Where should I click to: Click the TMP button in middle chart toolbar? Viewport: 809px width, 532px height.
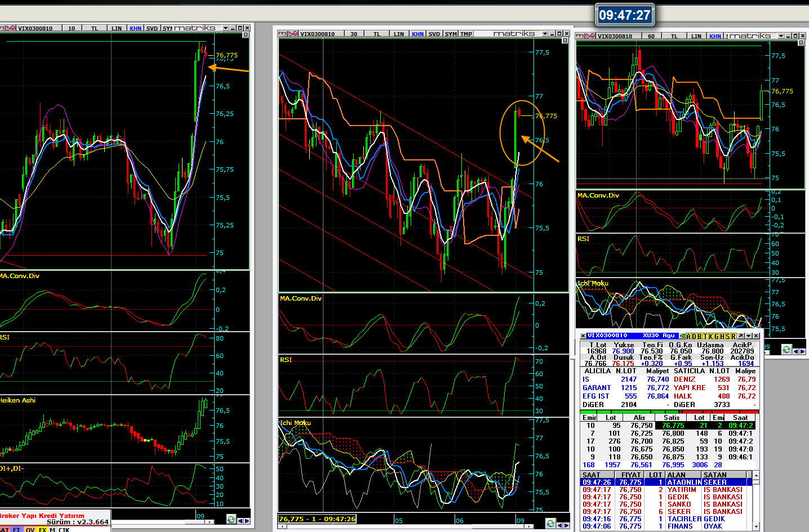[x=466, y=34]
